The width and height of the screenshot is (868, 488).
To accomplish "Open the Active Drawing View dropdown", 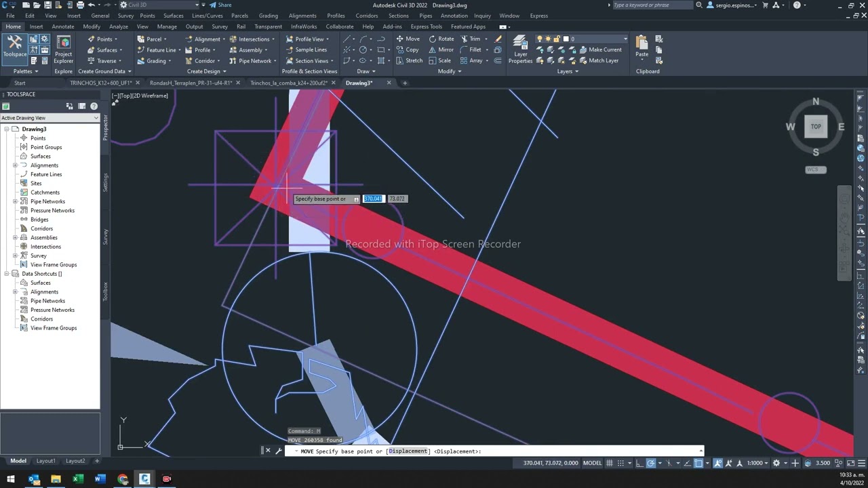I will pos(50,118).
